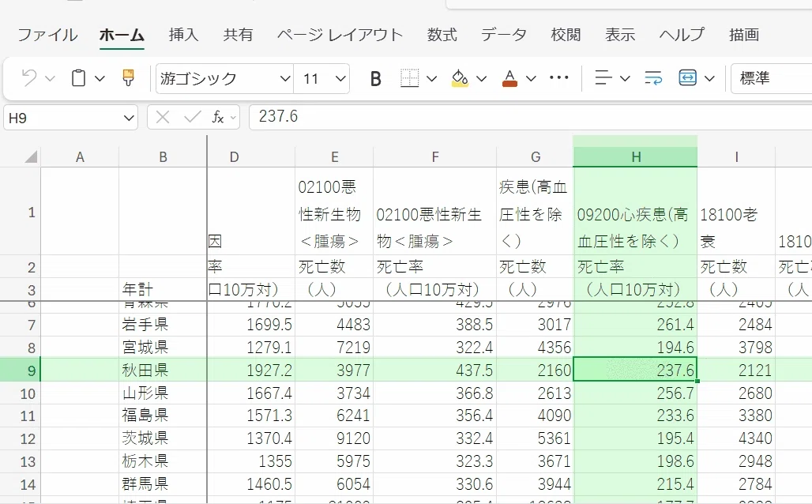Expand the Paste options dropdown
Screen dimensions: 812x504
(100, 79)
